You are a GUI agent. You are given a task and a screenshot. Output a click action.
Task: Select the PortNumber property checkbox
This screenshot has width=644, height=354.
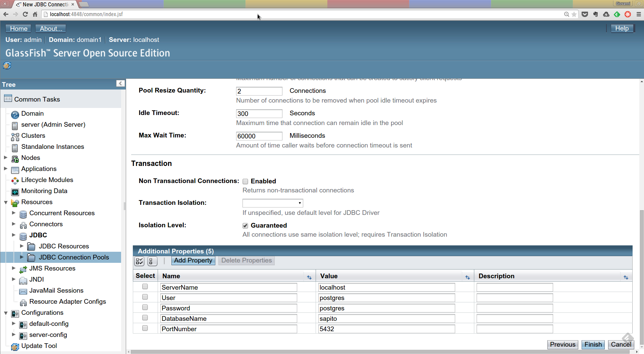pyautogui.click(x=145, y=328)
